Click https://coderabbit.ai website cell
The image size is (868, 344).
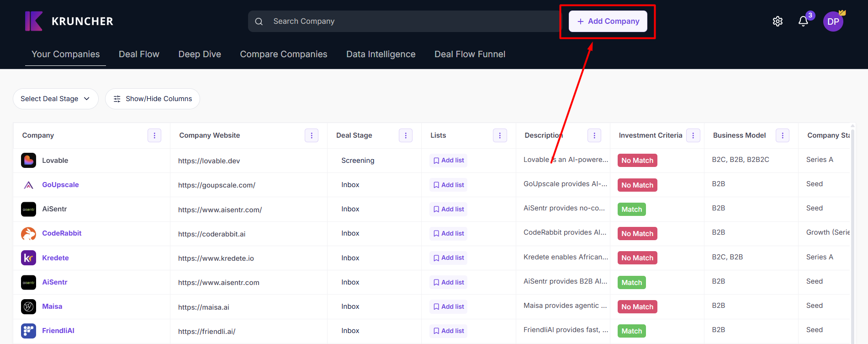pos(212,234)
